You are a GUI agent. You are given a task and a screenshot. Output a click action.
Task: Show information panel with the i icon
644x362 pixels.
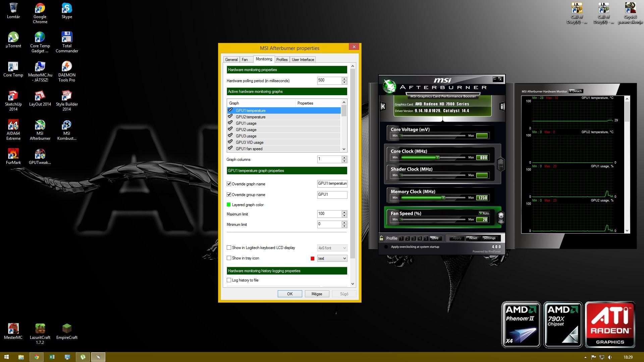[502, 107]
